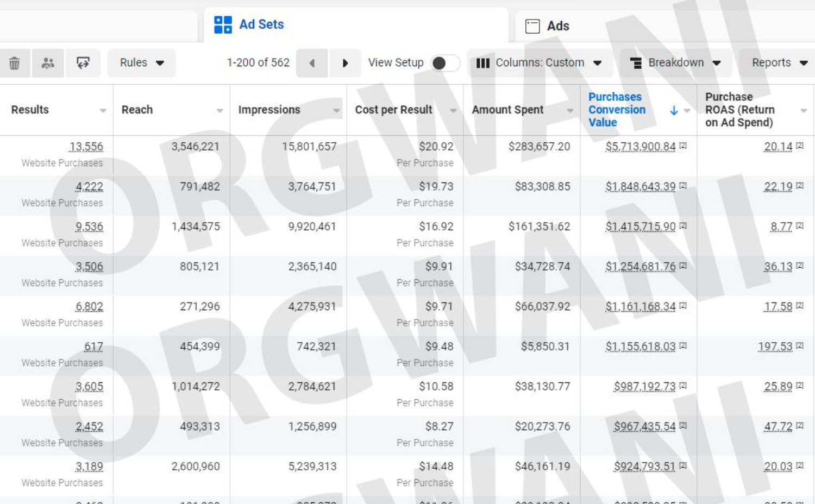The height and width of the screenshot is (504, 815).
Task: Click the Purchases Conversion Value header
Action: point(617,110)
